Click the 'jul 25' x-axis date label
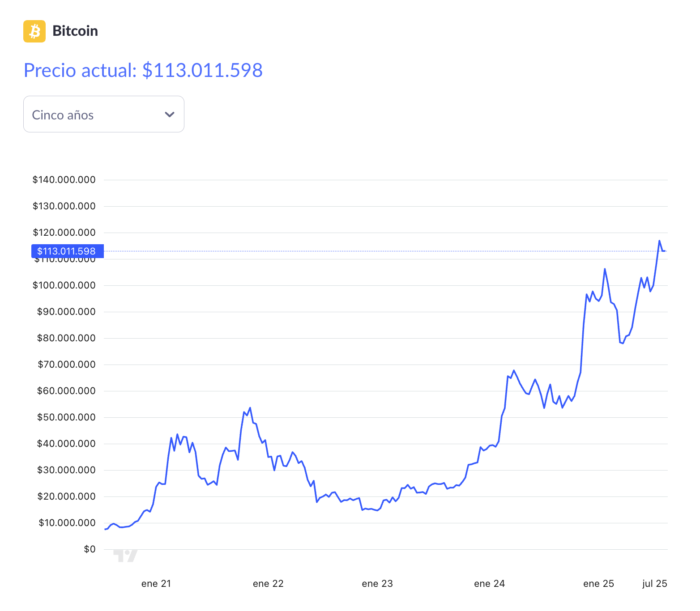The image size is (700, 611). (655, 584)
